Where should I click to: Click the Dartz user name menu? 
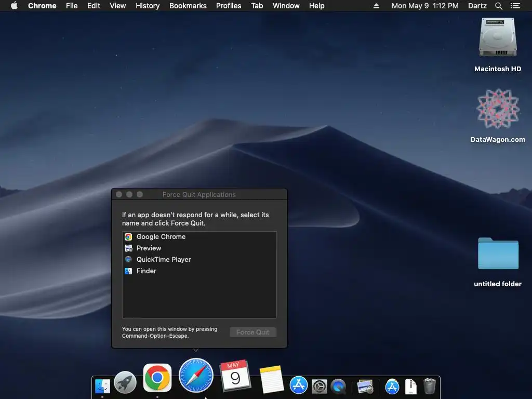(x=477, y=6)
